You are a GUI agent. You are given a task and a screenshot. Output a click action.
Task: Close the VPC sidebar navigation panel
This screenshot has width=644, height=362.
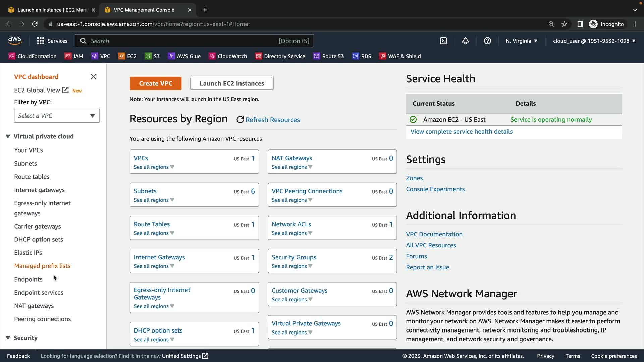[x=93, y=77]
